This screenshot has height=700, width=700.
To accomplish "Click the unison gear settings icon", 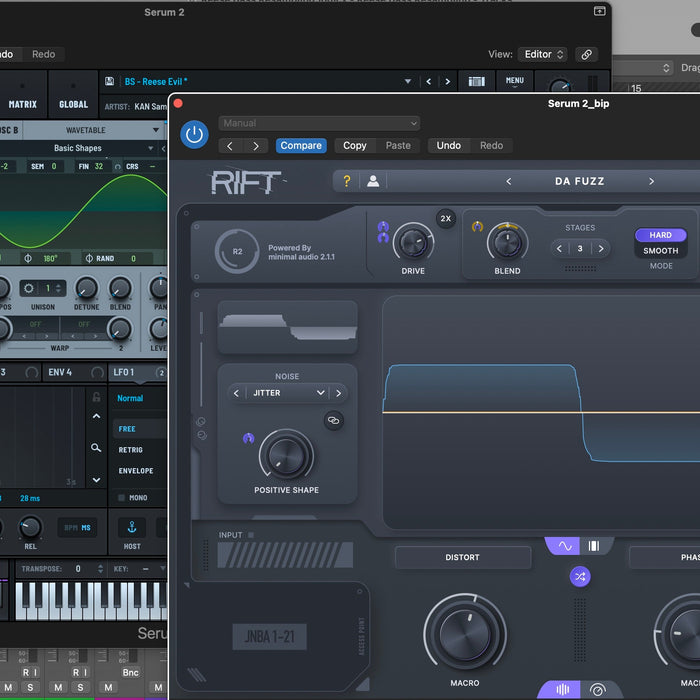I will pos(29,288).
